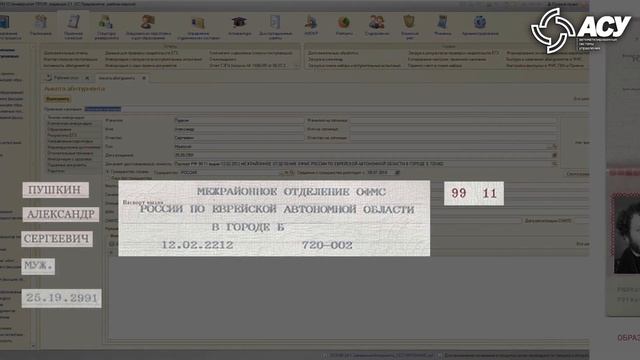Open the Активность абитуриентов report link

[67, 65]
